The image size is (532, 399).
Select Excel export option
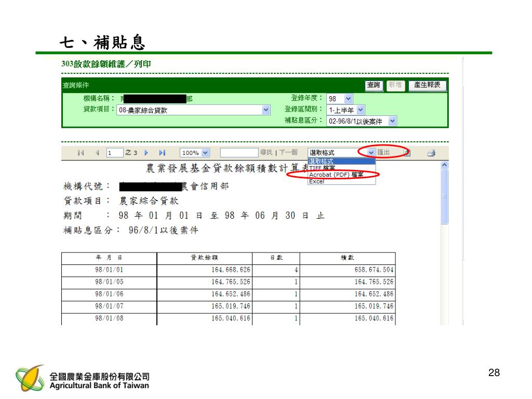click(x=341, y=181)
